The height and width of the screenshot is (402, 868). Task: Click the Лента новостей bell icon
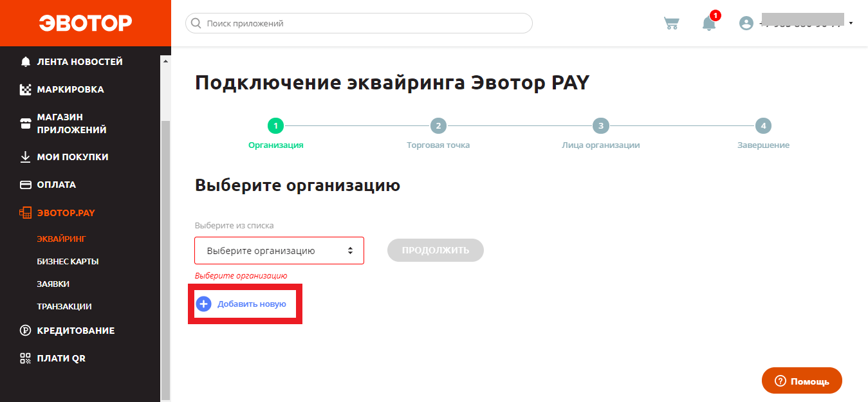click(26, 62)
